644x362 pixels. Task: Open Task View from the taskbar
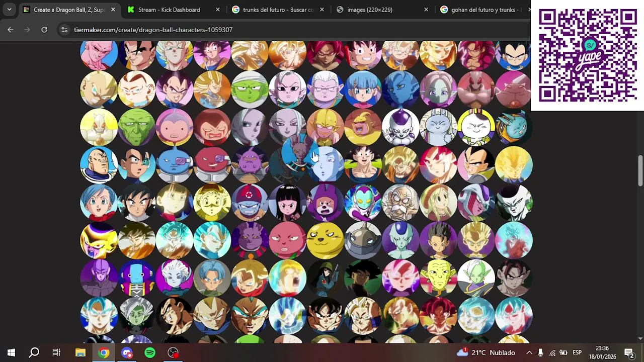(x=56, y=352)
